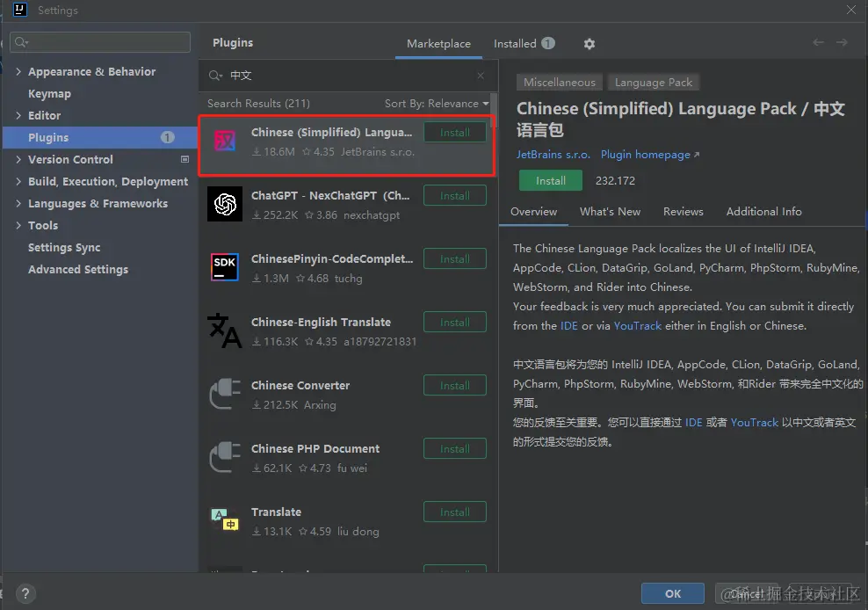Click the ChatGPT NexChatGPT plugin logo
Image resolution: width=868 pixels, height=610 pixels.
pyautogui.click(x=225, y=205)
